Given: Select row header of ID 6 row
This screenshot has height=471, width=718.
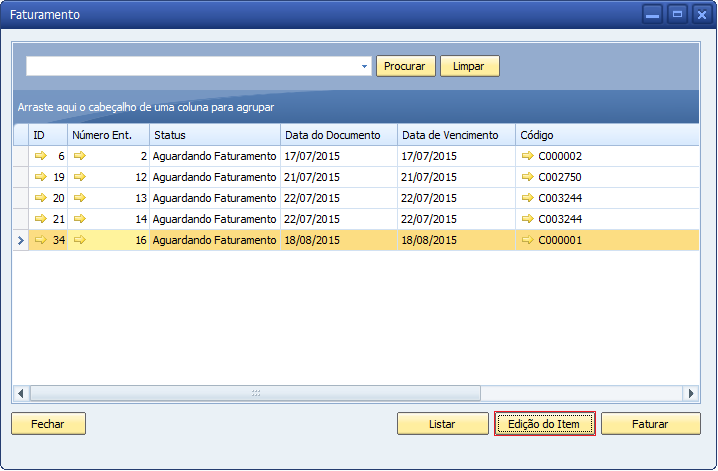Looking at the screenshot, I should pos(21,156).
